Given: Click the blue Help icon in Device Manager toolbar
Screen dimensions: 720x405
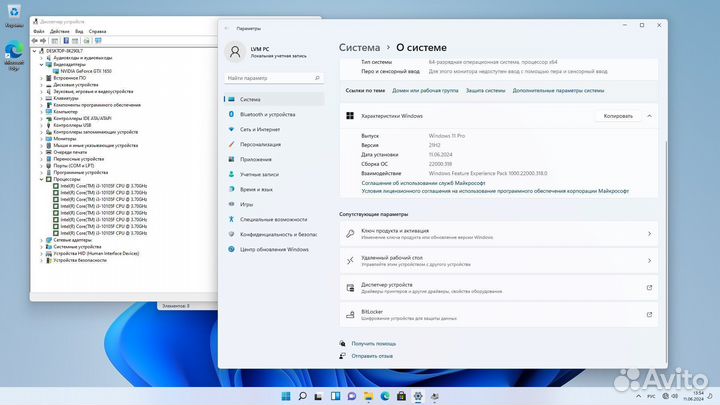Looking at the screenshot, I should pyautogui.click(x=66, y=41).
